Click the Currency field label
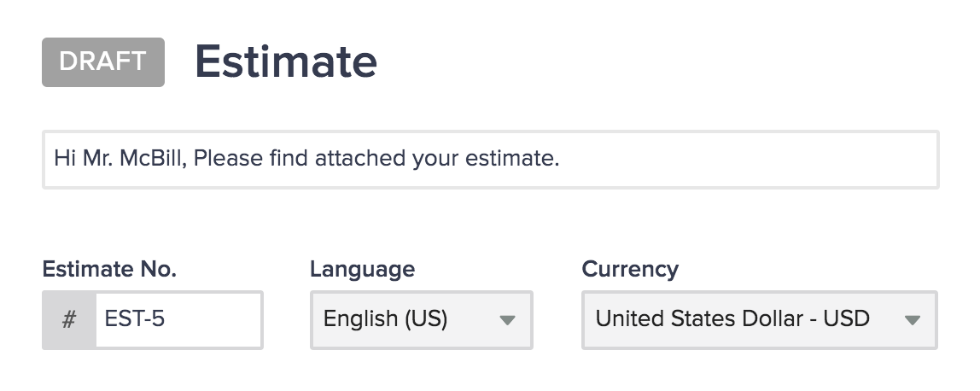 [x=630, y=270]
